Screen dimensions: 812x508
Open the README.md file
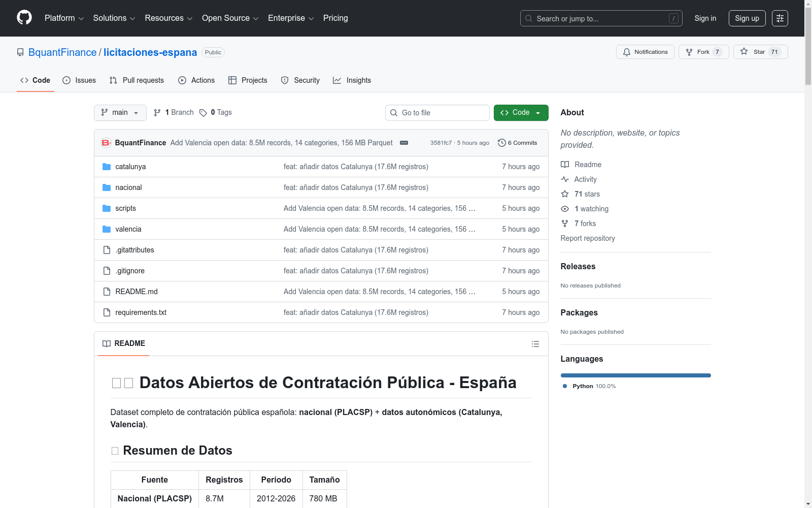(137, 292)
